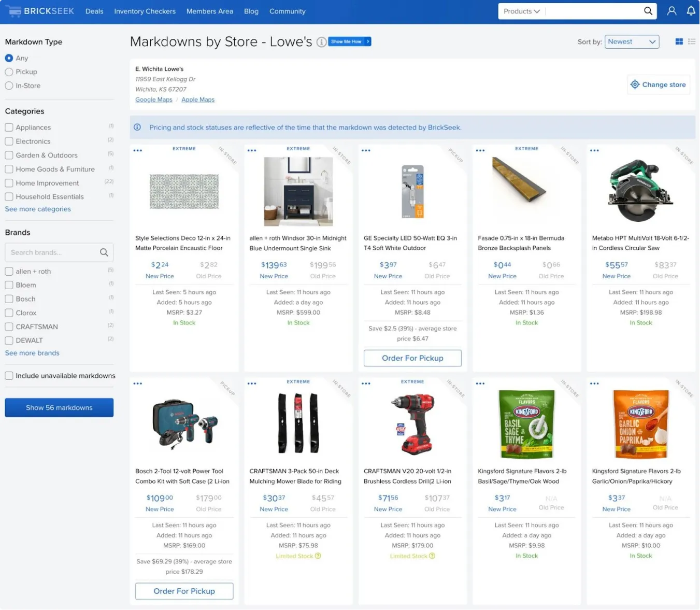Check the Appliances category

[x=9, y=127]
